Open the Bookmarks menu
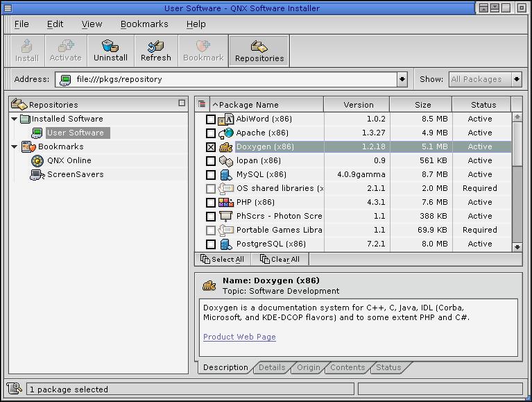Screen dimensions: 532x402 pyautogui.click(x=144, y=24)
